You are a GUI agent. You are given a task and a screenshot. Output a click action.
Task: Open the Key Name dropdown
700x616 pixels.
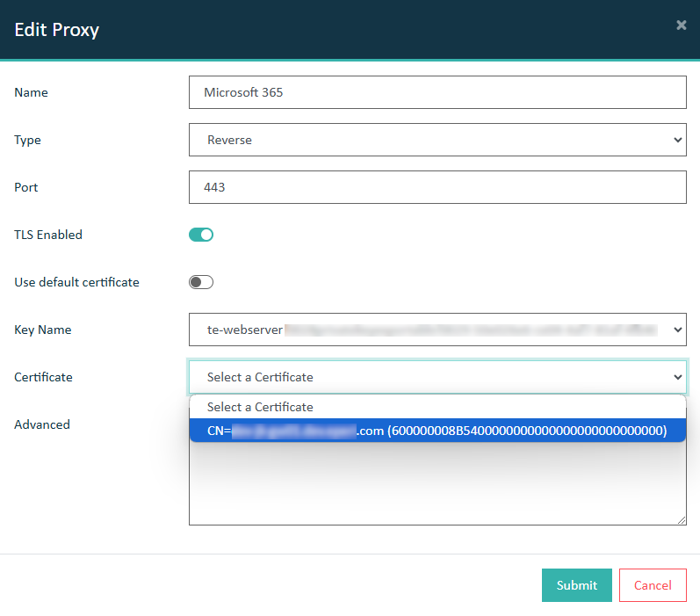437,330
